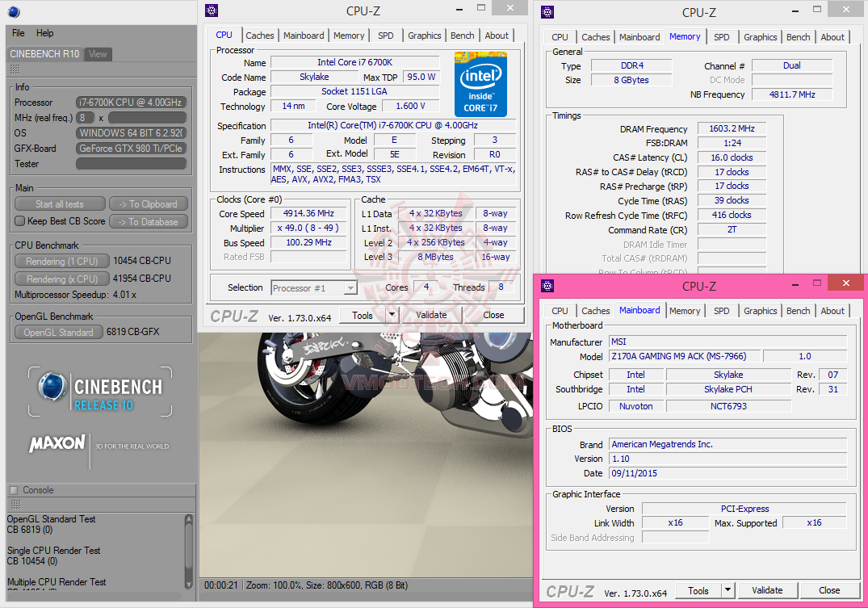Open SPD tab in the CPU window

(386, 36)
